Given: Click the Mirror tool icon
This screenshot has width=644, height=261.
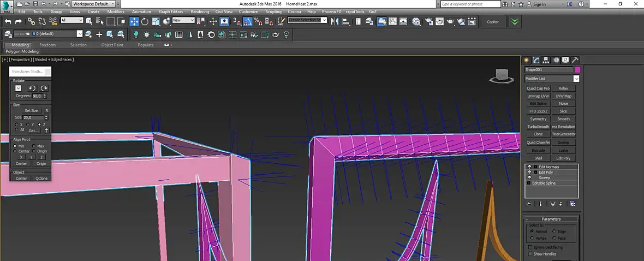Looking at the screenshot, I should pos(335,22).
